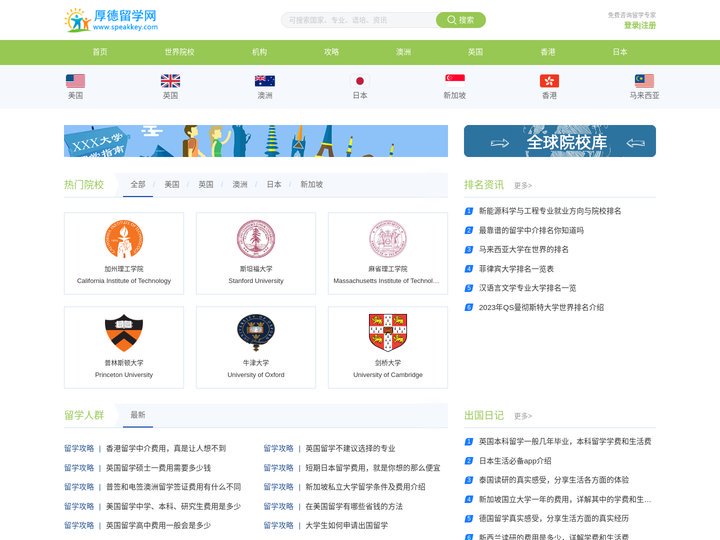Viewport: 720px width, 540px height.
Task: Open article 英国留学高中费用一般会是多少
Action: click(158, 526)
